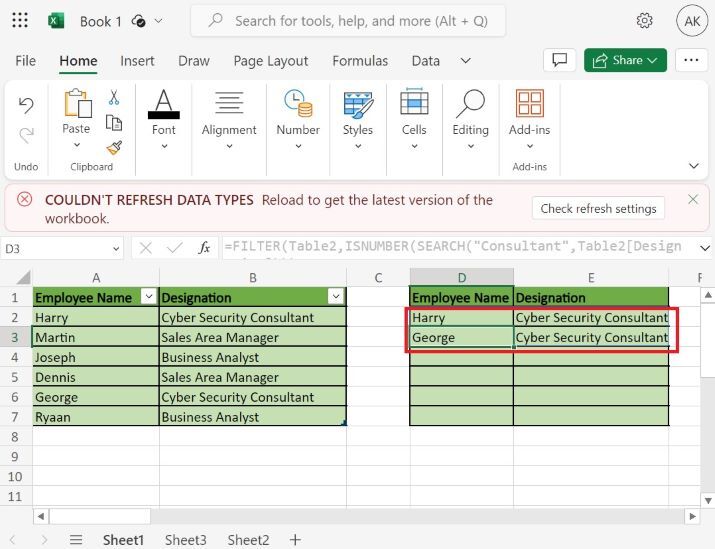Switch to the Sheet3 tab
This screenshot has height=549, width=715.
click(185, 540)
